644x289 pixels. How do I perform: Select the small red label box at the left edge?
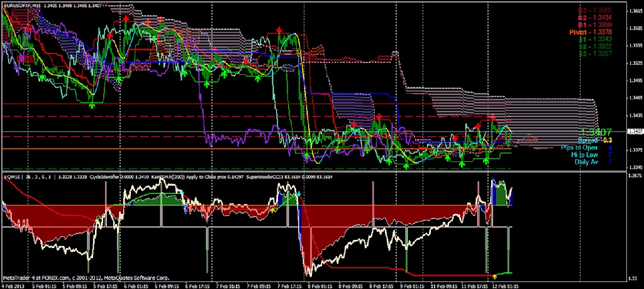click(x=26, y=58)
